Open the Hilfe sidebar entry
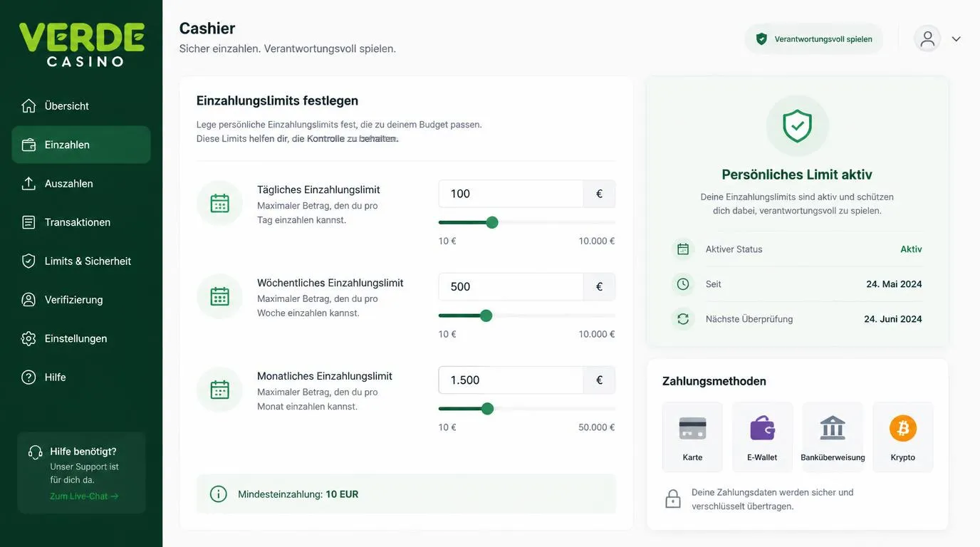Image resolution: width=980 pixels, height=547 pixels. 81,377
